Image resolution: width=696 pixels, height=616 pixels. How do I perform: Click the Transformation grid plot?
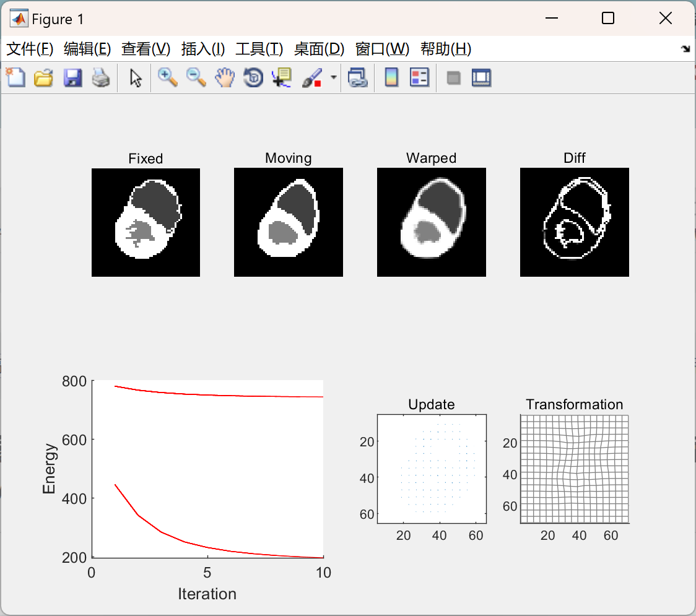[575, 469]
